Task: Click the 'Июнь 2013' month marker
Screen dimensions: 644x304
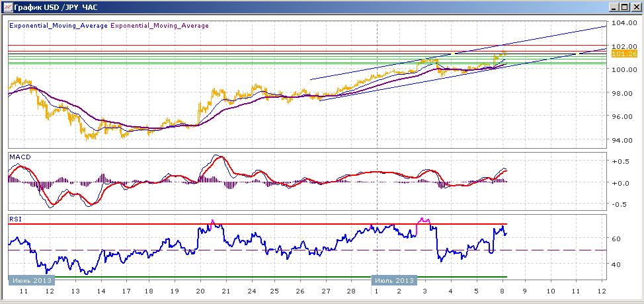Action: point(32,281)
